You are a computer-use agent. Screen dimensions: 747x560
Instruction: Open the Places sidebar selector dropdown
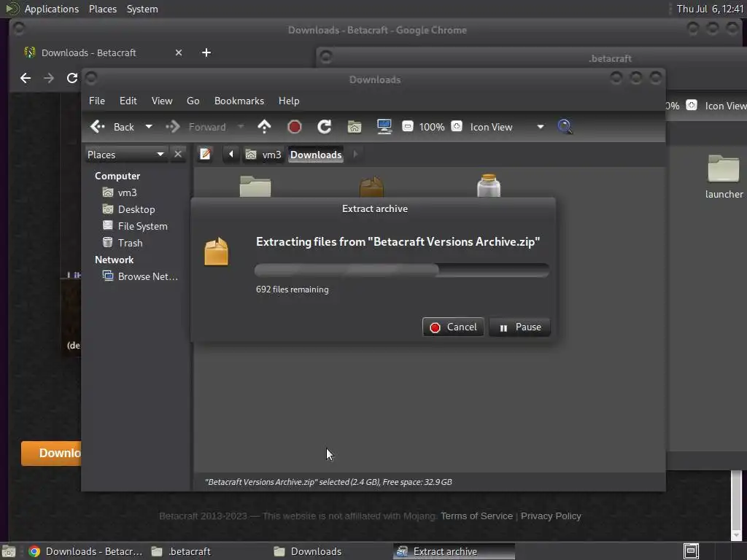(126, 155)
